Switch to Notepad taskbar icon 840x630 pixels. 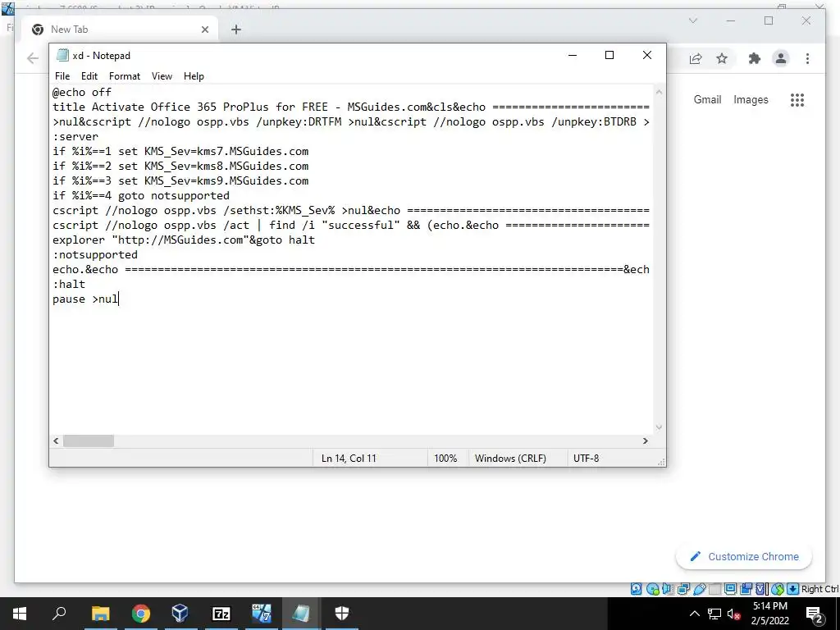point(300,614)
